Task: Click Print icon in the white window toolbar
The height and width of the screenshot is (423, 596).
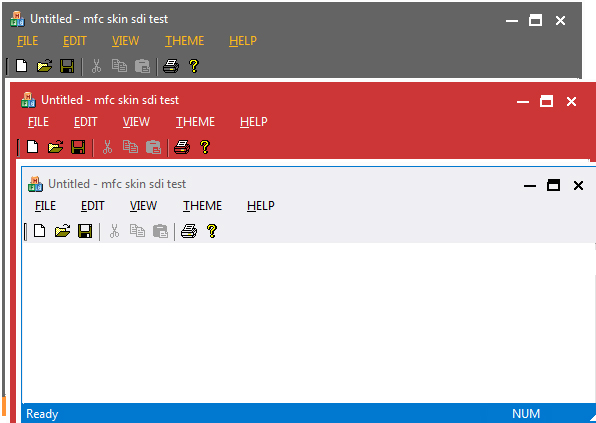Action: (189, 231)
